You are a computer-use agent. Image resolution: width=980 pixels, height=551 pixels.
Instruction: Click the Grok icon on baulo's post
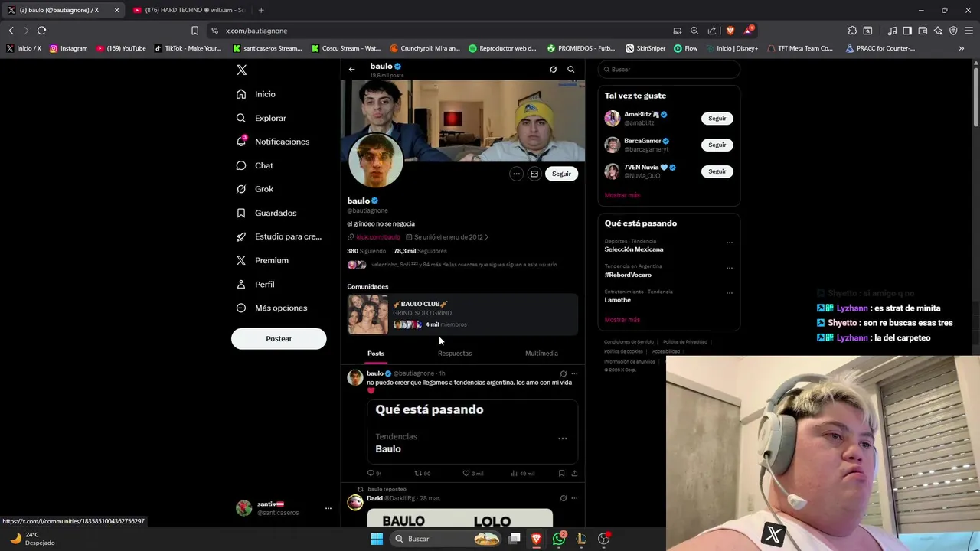point(563,373)
